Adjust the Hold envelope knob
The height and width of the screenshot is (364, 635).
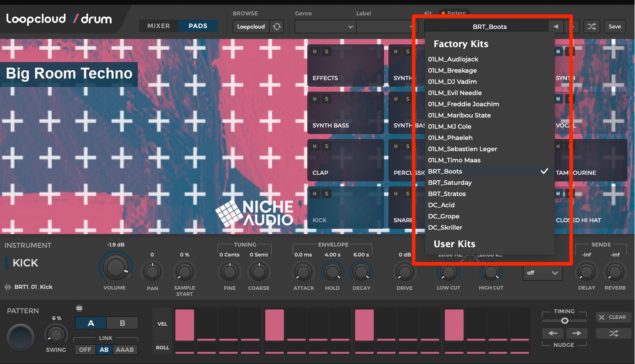tap(332, 272)
